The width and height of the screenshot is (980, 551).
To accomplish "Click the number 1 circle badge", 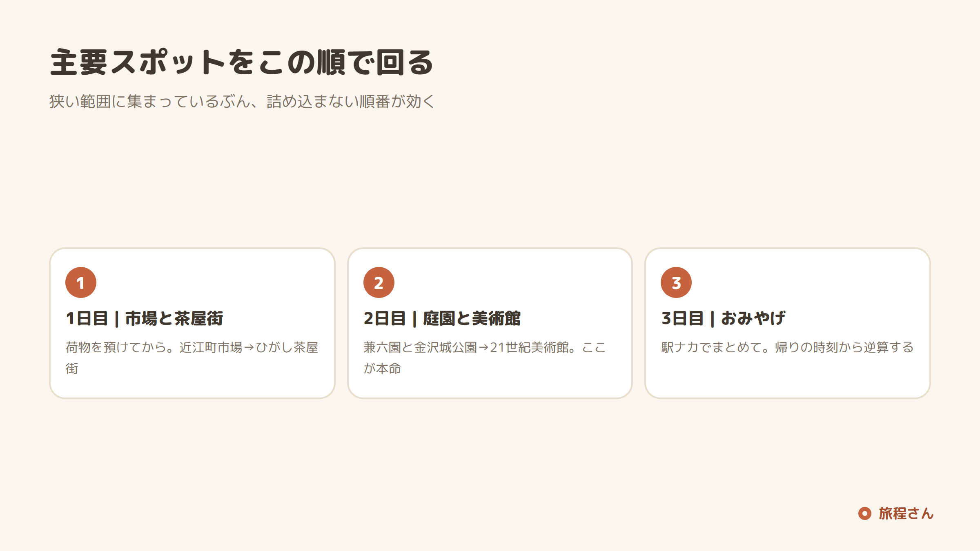I will [81, 282].
